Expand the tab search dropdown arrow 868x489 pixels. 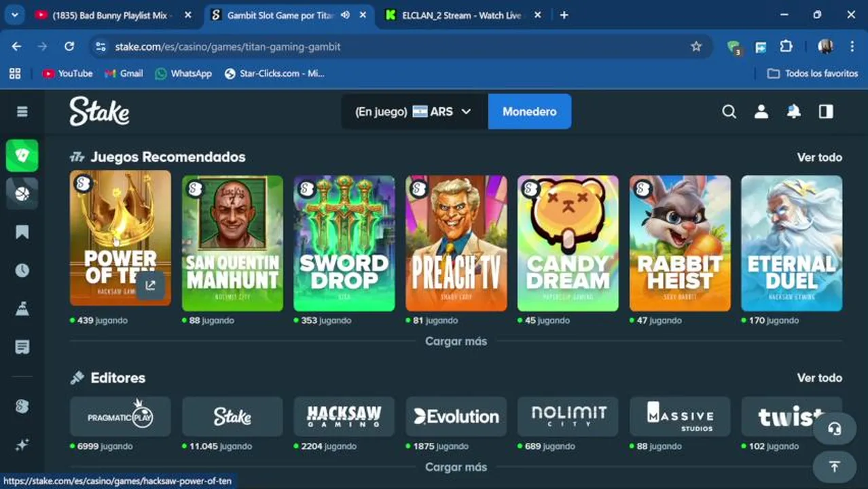point(14,14)
